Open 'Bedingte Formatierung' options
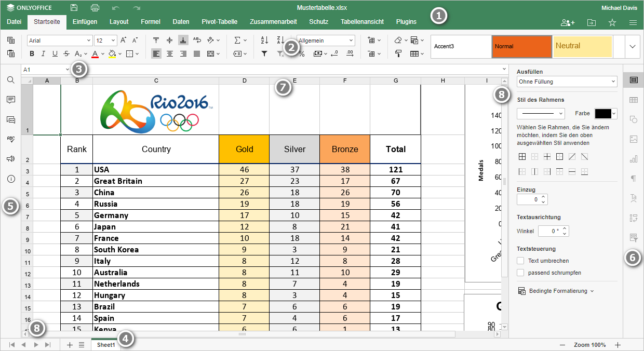 tap(556, 291)
